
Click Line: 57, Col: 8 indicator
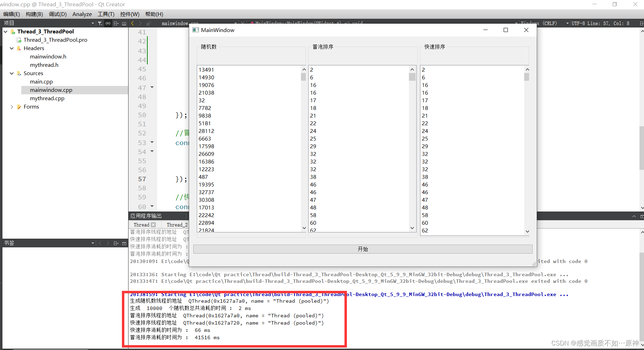tap(608, 23)
